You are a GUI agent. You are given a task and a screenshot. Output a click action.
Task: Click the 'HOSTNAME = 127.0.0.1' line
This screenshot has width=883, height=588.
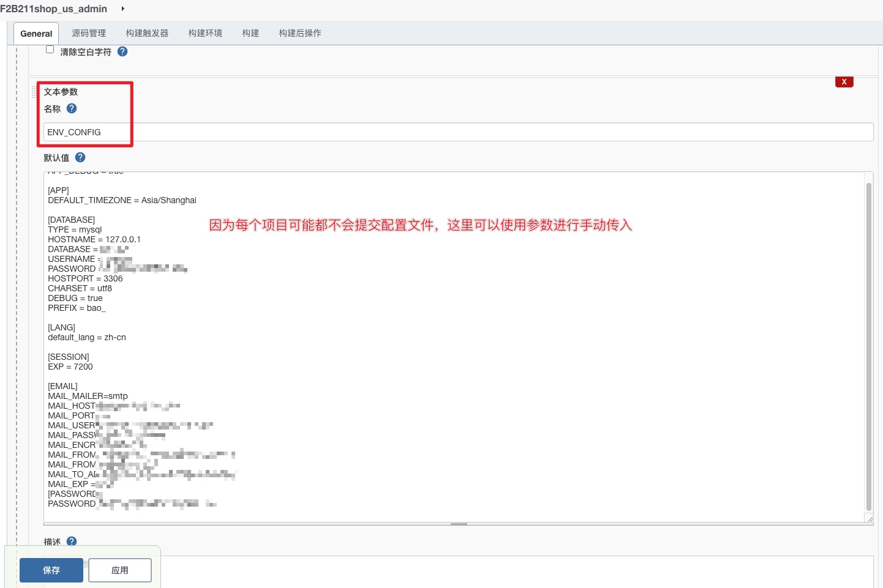pos(94,239)
